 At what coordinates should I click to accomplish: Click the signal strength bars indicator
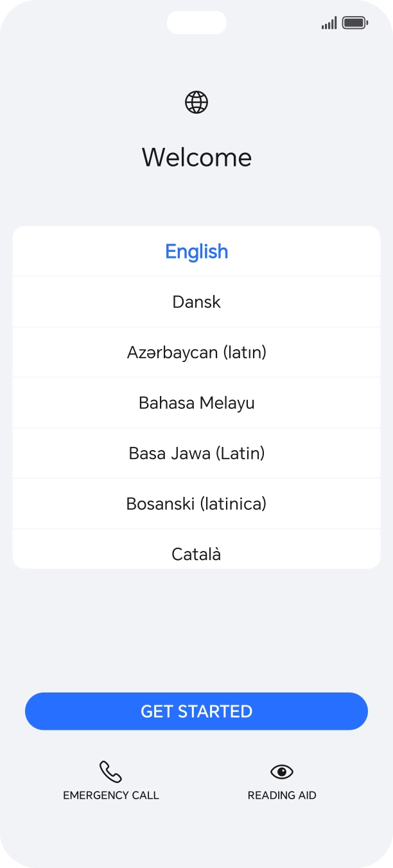tap(328, 22)
